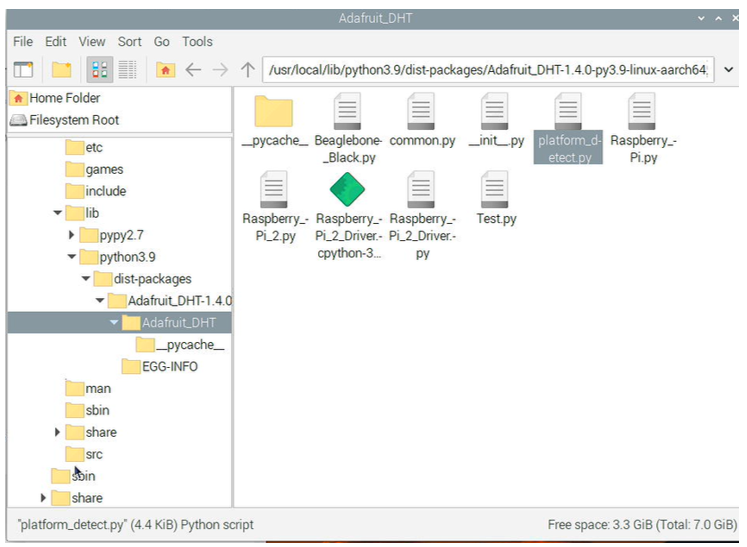Minimize the Adafruit_DHT window
The height and width of the screenshot is (547, 747).
tap(701, 19)
